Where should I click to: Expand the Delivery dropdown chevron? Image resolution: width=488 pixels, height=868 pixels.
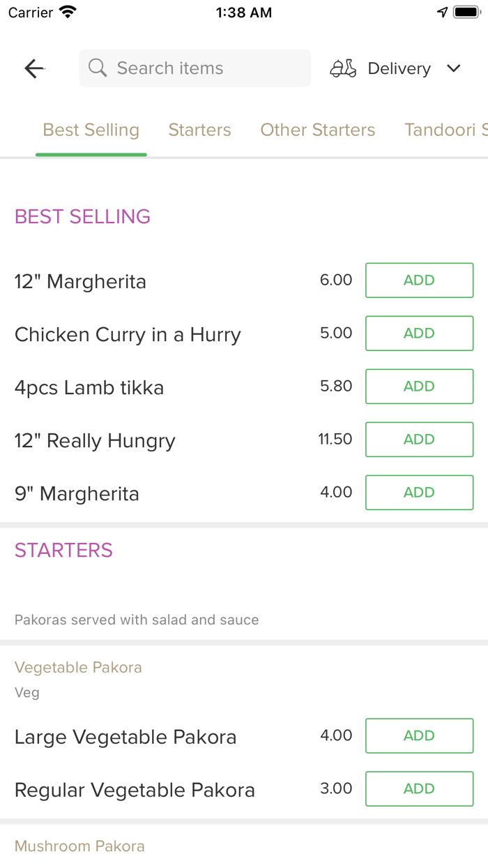[454, 68]
